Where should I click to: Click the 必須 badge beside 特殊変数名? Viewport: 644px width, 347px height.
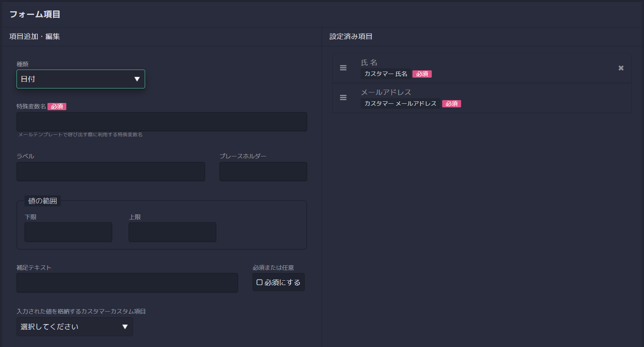point(57,107)
